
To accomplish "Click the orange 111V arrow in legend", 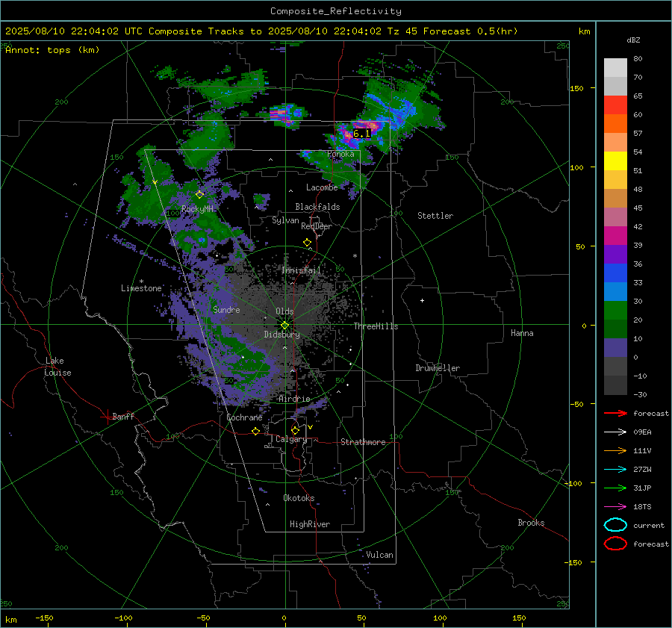I will 615,450.
